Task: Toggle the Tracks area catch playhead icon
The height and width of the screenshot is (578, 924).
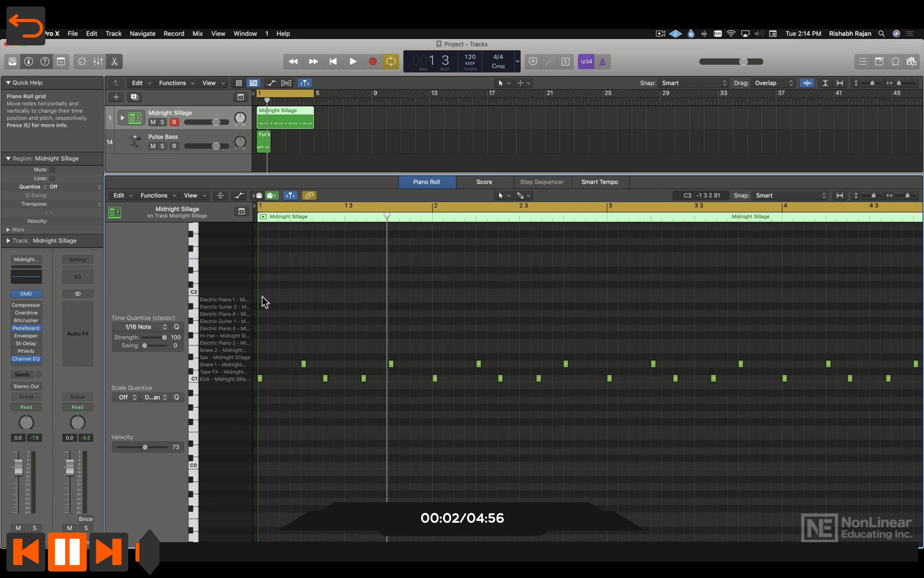Action: pos(305,83)
